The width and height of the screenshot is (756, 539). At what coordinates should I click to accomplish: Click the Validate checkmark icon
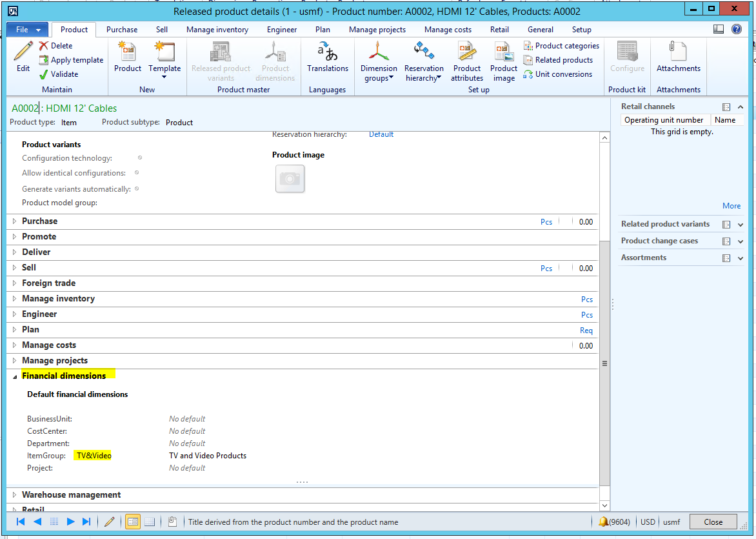coord(44,74)
